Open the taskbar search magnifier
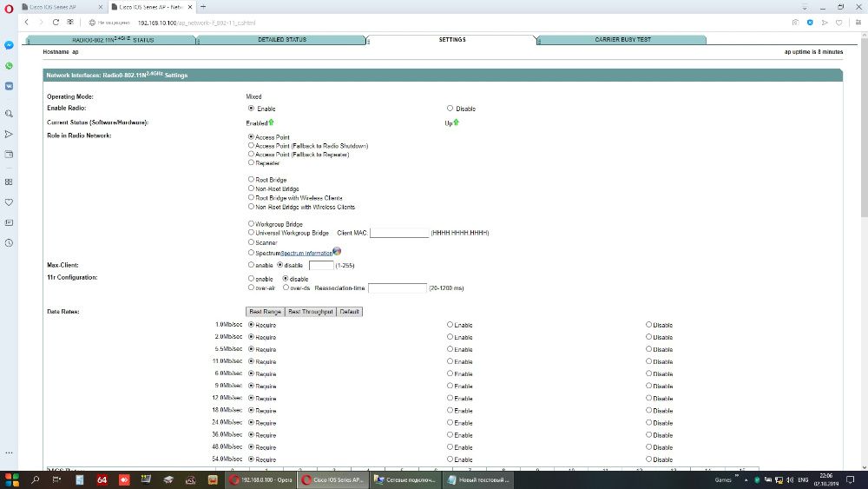 [x=35, y=479]
